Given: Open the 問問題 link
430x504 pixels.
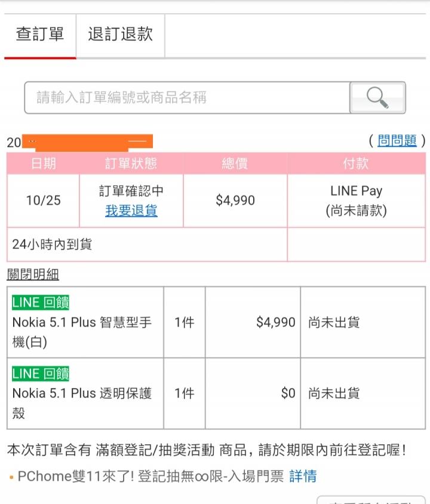Looking at the screenshot, I should click(x=397, y=141).
